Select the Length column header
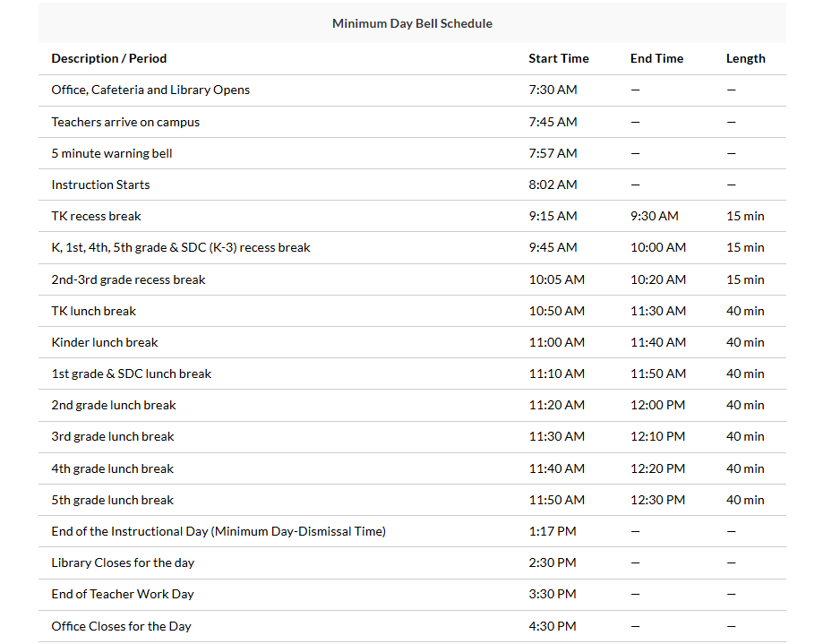Screen dimensions: 823x644 tap(745, 58)
